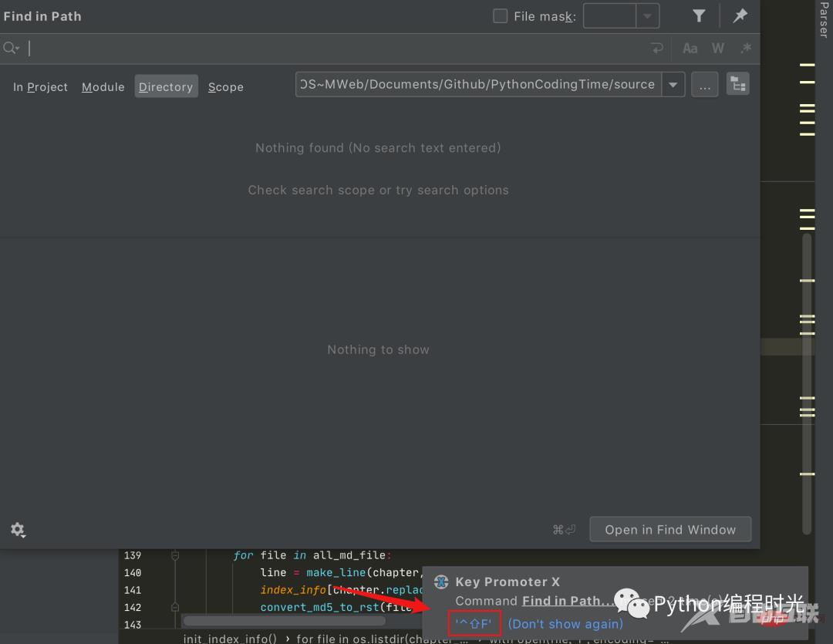
Task: Select the Module search tab
Action: [103, 87]
